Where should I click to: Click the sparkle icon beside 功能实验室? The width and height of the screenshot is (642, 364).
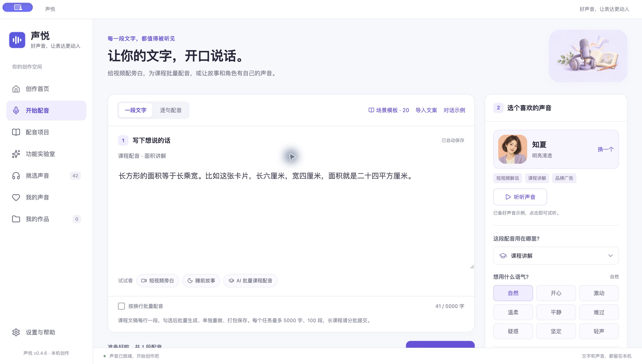16,154
